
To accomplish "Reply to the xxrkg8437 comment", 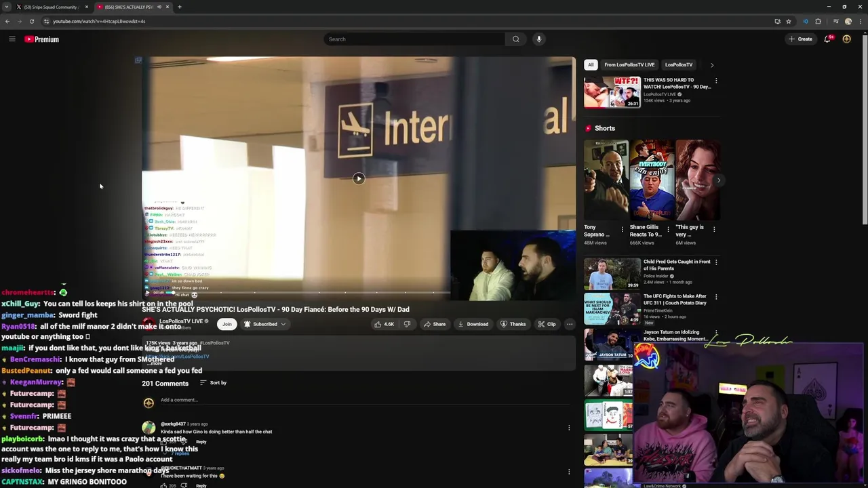I will [201, 442].
